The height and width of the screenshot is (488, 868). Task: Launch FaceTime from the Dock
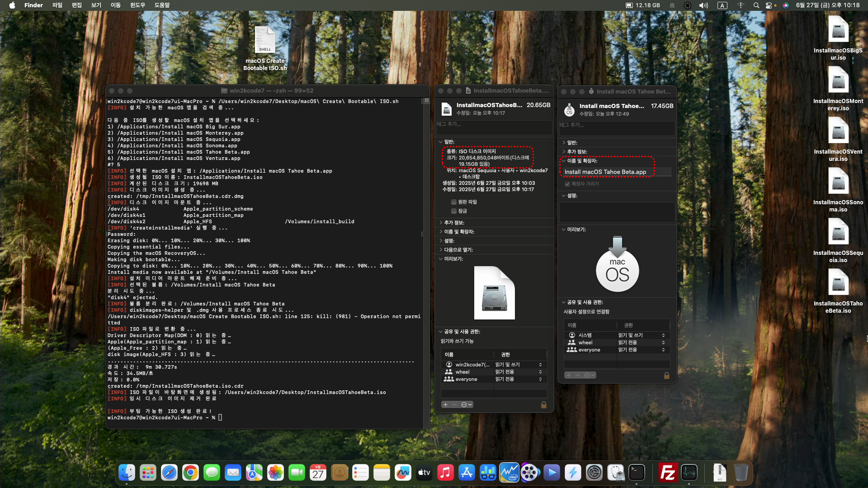pos(297,473)
